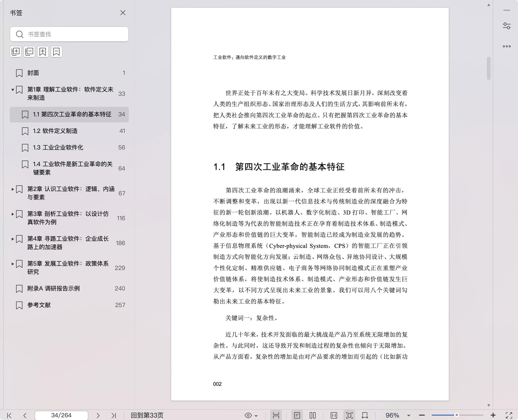518x420 pixels.
Task: Click the zoom out minus button
Action: (x=422, y=415)
